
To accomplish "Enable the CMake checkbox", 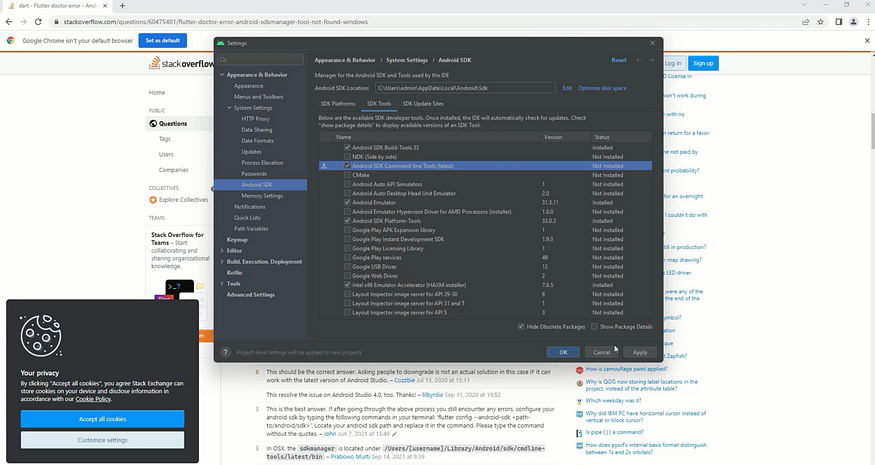I will [x=348, y=175].
